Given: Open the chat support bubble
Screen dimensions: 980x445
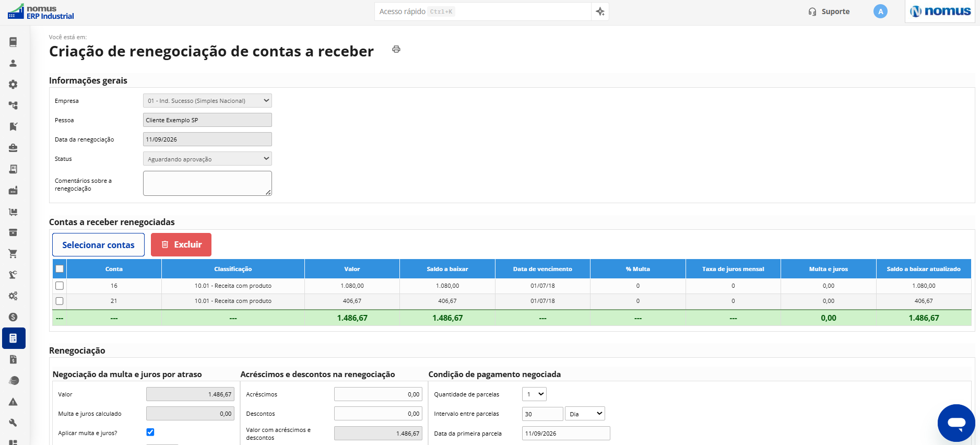Looking at the screenshot, I should [956, 423].
